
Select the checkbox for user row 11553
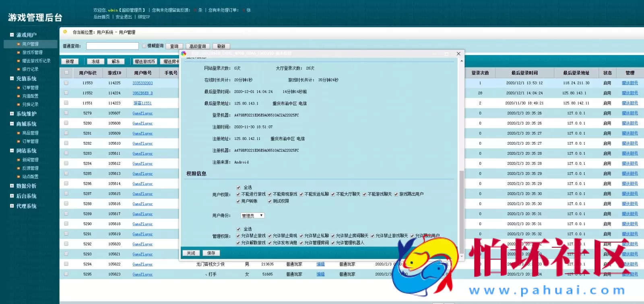(66, 83)
